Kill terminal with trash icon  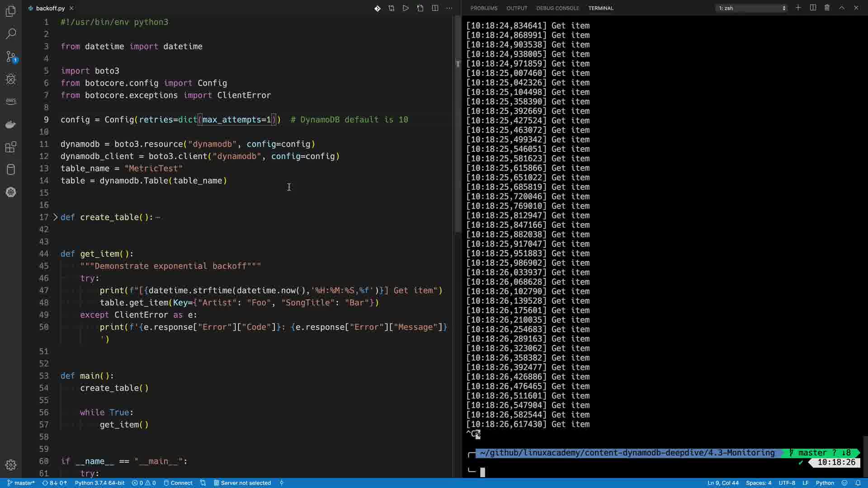(x=827, y=8)
